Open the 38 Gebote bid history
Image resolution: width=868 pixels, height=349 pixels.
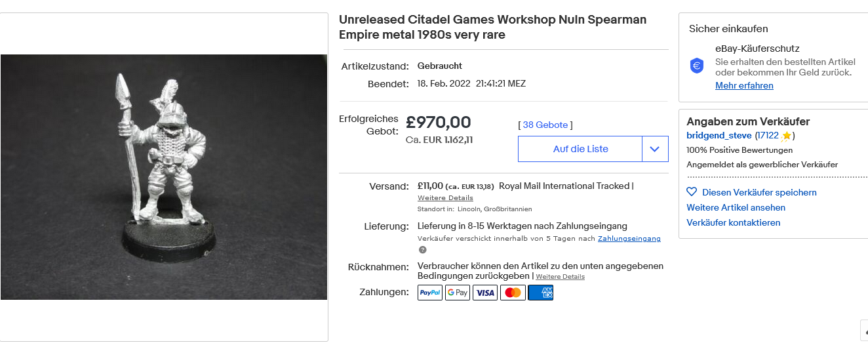[545, 125]
